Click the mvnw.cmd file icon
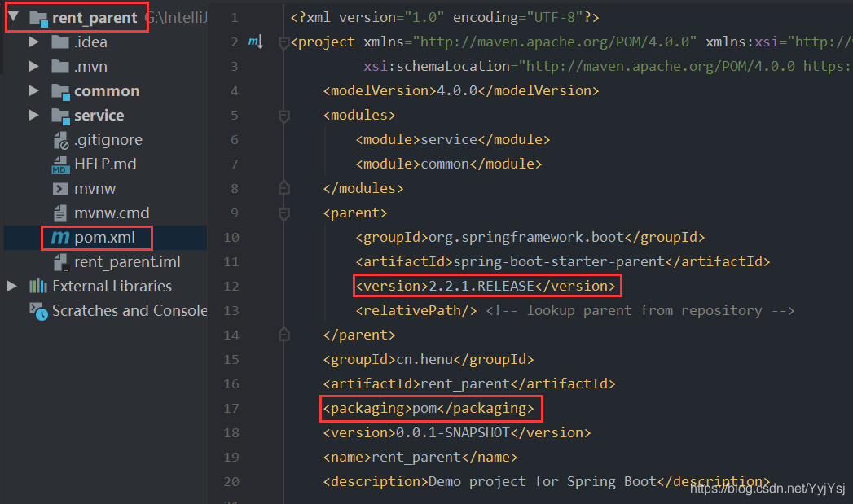853x504 pixels. pos(59,213)
